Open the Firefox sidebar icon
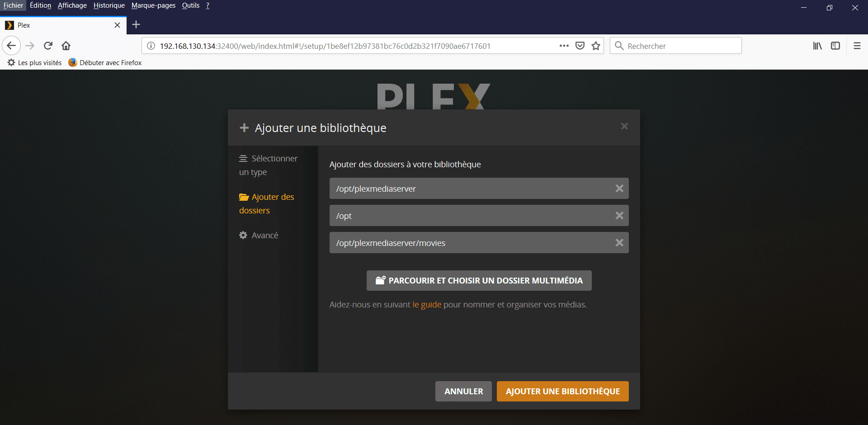Screen dimensions: 868x425 coord(835,46)
